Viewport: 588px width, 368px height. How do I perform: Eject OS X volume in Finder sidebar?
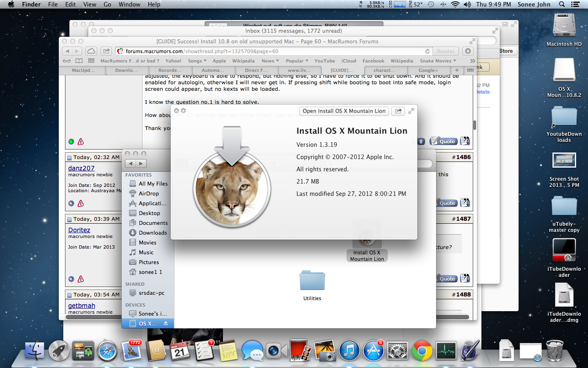pos(166,323)
